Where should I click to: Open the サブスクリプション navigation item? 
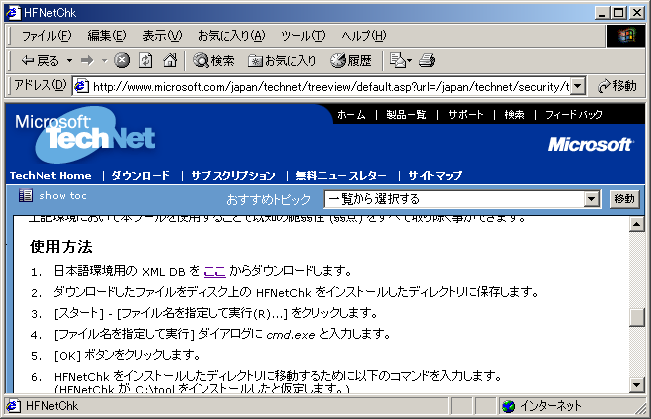(x=233, y=176)
